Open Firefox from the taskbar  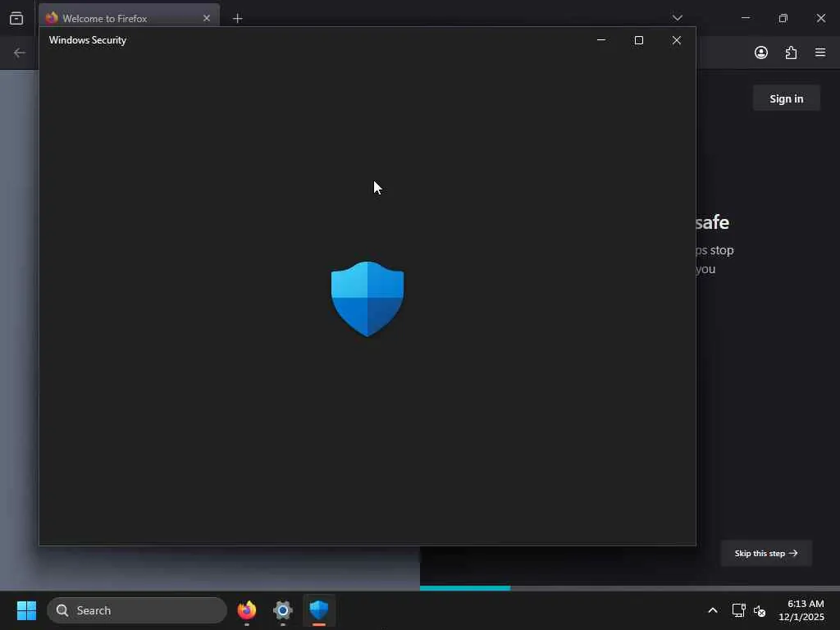[247, 610]
